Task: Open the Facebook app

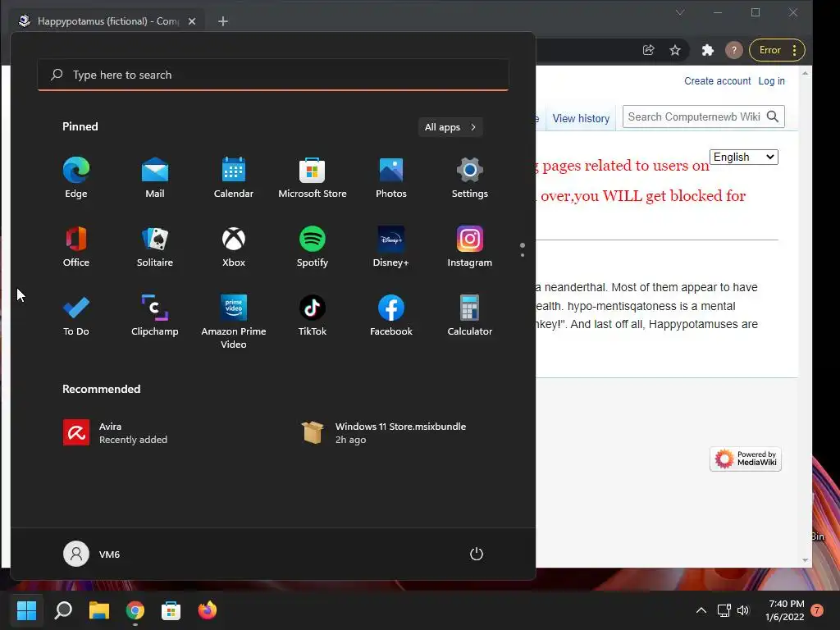Action: point(391,316)
